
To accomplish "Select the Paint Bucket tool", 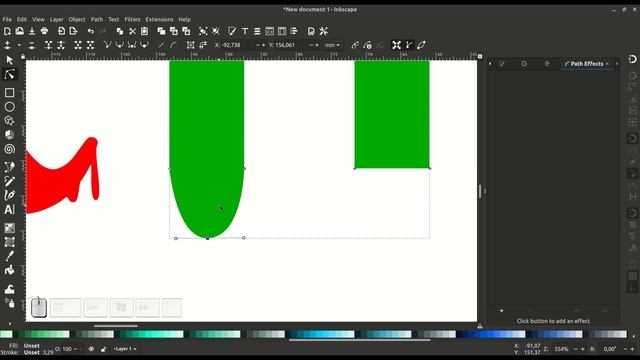I will pos(9,270).
